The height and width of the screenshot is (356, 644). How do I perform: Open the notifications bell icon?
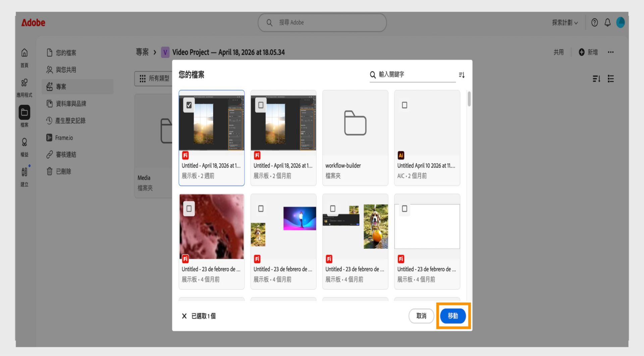click(607, 22)
